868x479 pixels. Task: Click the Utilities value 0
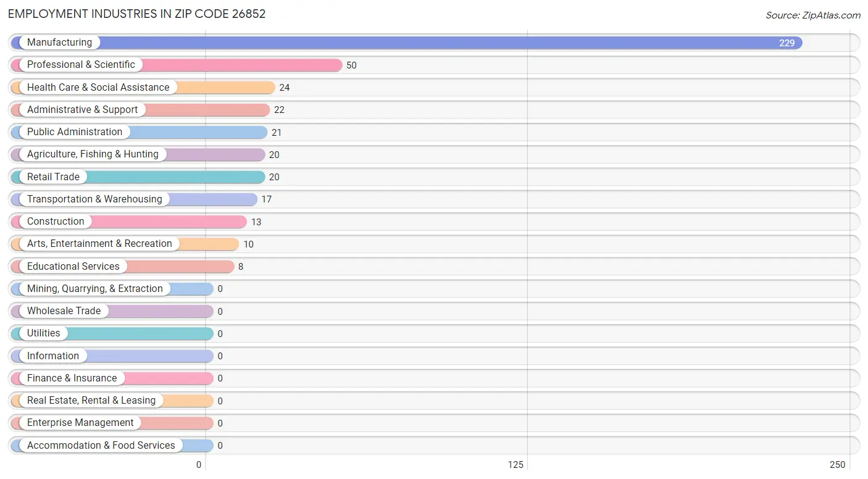(220, 334)
